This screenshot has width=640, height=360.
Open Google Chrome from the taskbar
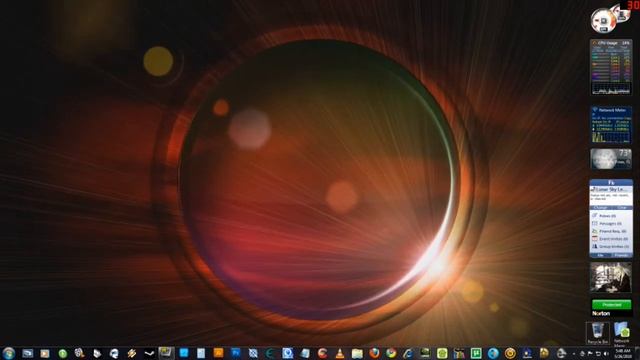(391, 353)
